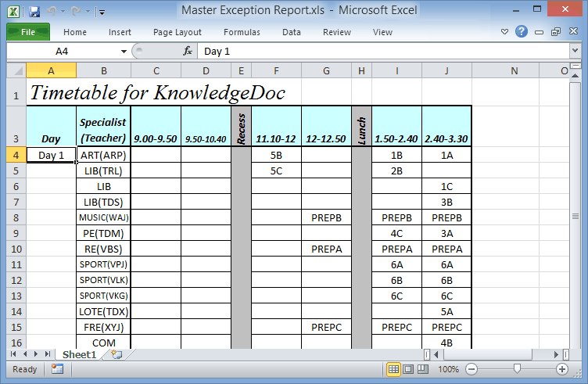Undo the last action

click(52, 12)
